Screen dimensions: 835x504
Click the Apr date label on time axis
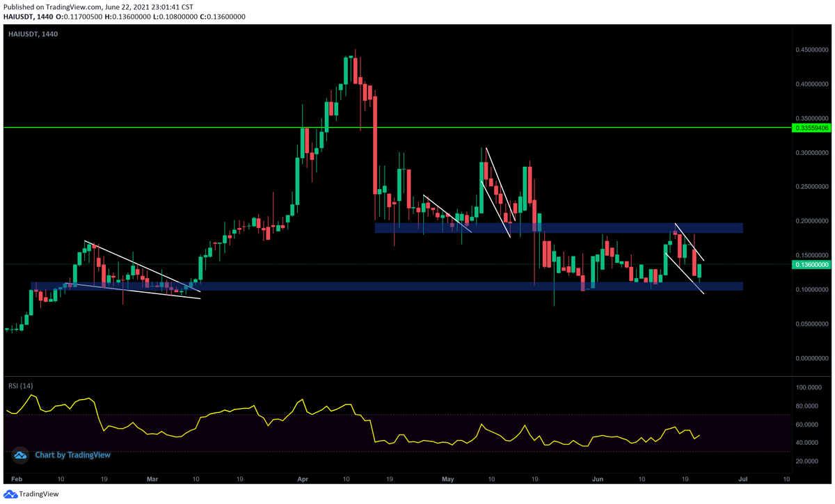(x=302, y=479)
